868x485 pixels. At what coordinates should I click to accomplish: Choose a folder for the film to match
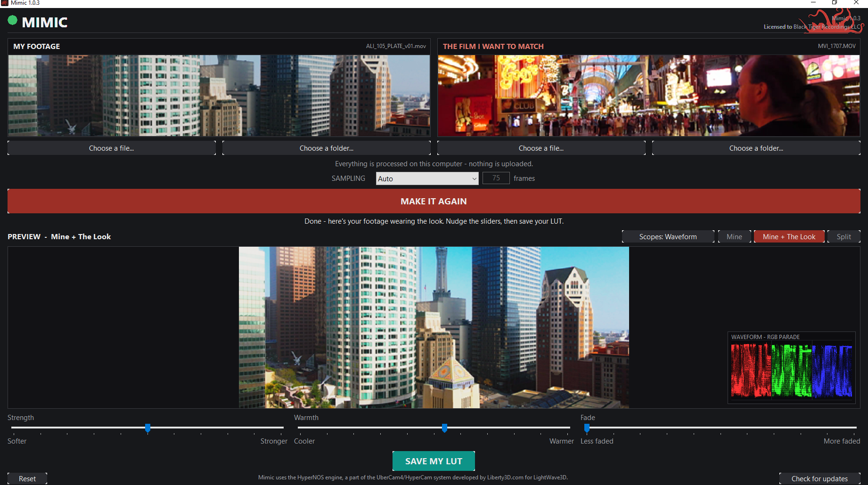pyautogui.click(x=756, y=148)
